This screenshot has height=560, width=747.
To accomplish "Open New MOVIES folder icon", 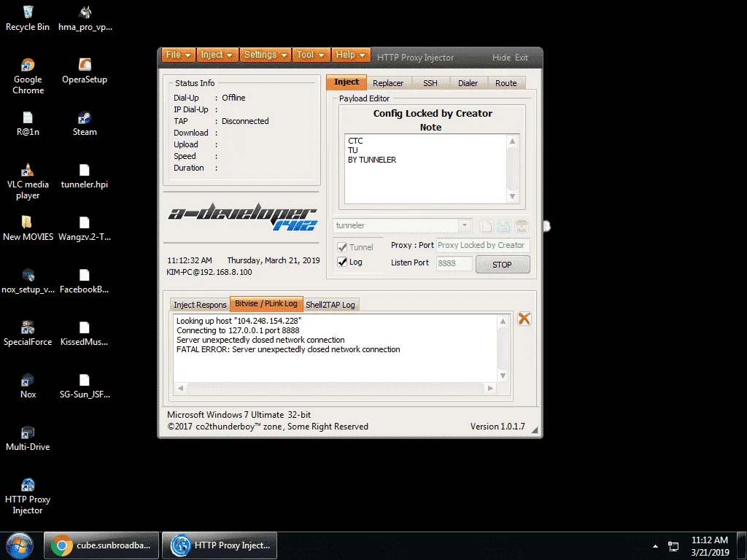I will pyautogui.click(x=28, y=228).
